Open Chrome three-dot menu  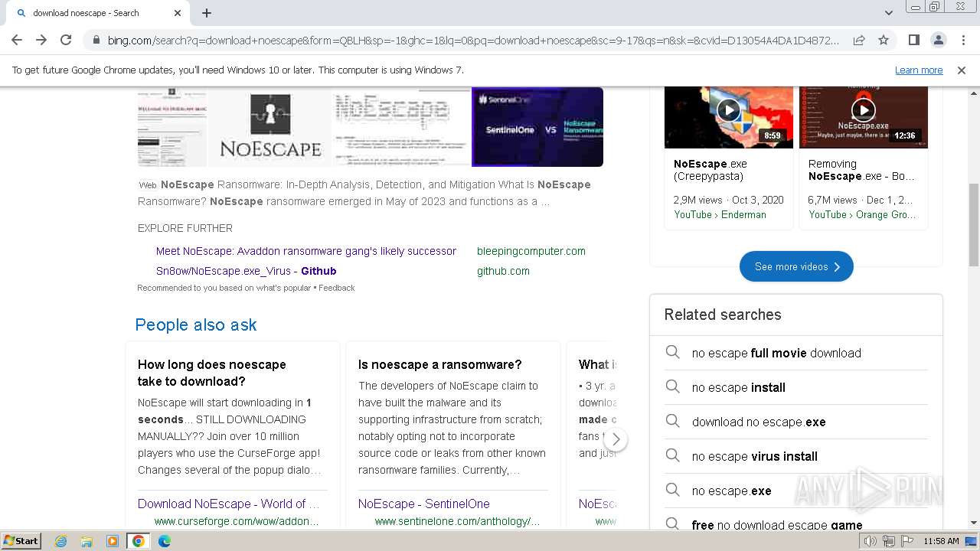(x=963, y=40)
